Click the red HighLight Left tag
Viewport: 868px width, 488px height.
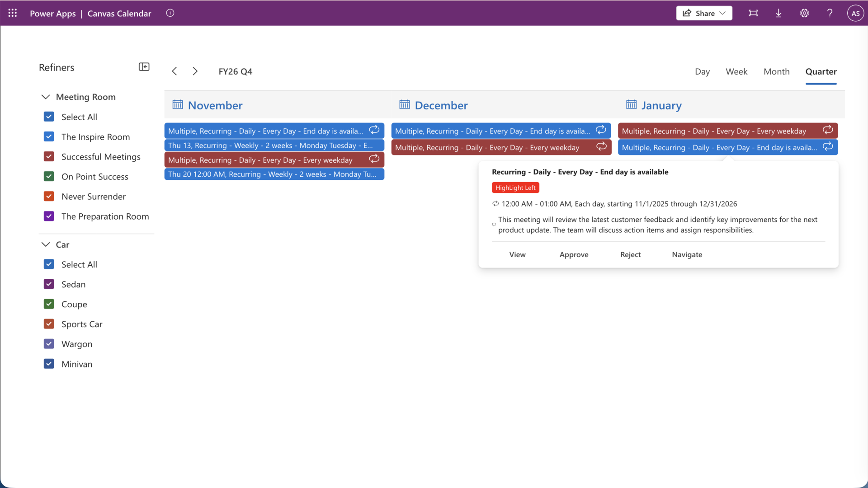point(515,188)
